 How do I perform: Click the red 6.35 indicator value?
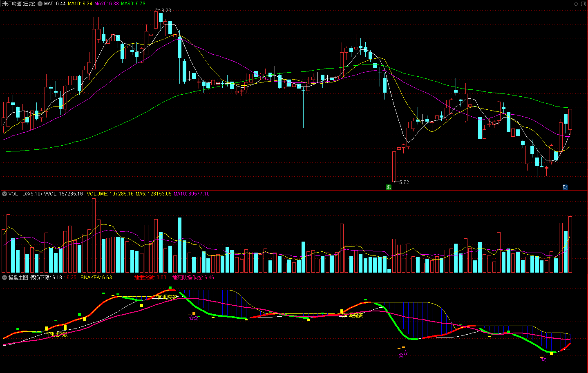72,278
